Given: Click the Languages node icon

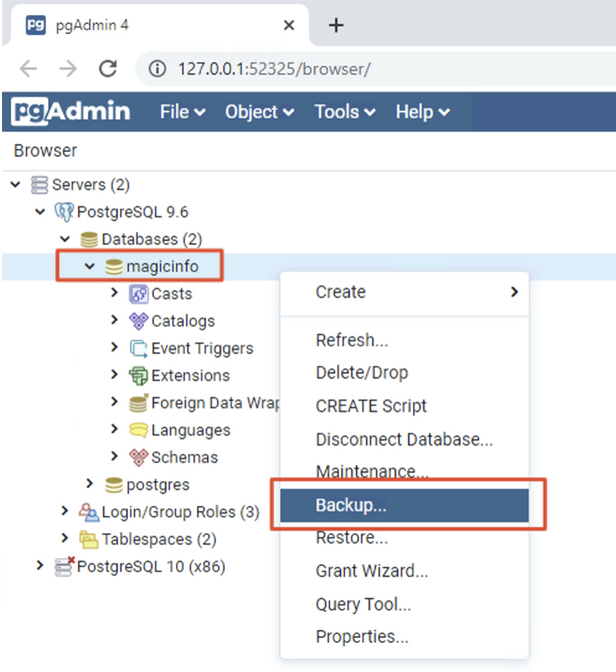Looking at the screenshot, I should pos(138,430).
